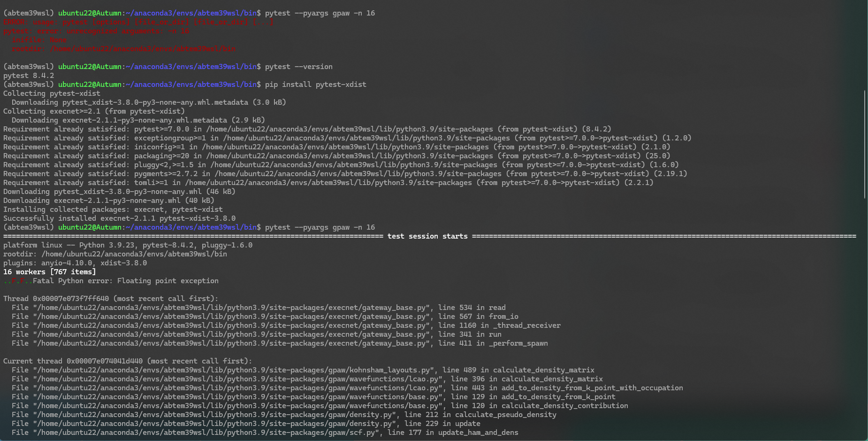Click the density.py 'line 229 in update' entry
Screen dimensions: 868x441
pos(246,424)
